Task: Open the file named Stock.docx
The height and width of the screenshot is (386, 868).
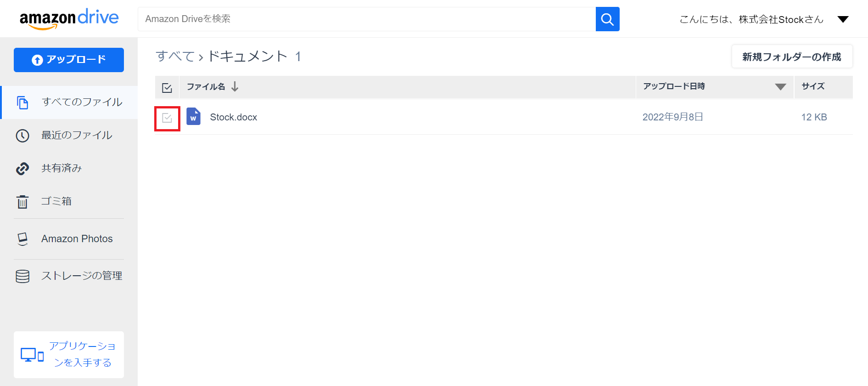Action: tap(233, 117)
